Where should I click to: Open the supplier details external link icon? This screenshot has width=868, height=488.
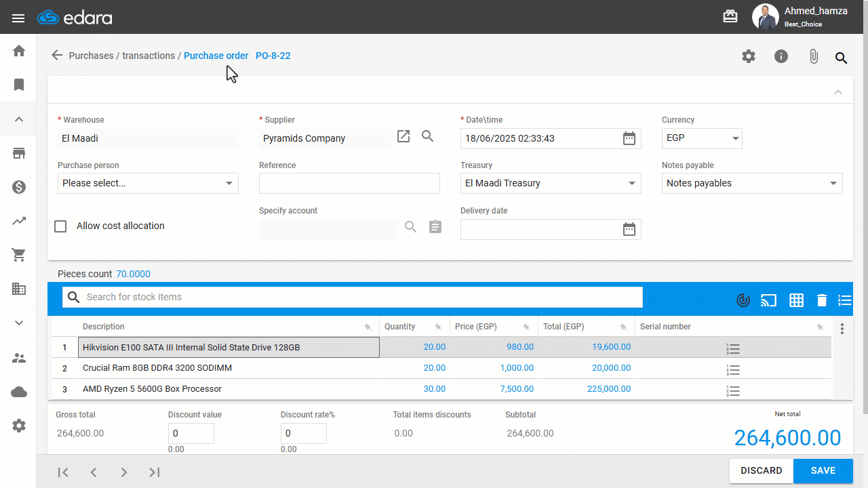point(403,136)
